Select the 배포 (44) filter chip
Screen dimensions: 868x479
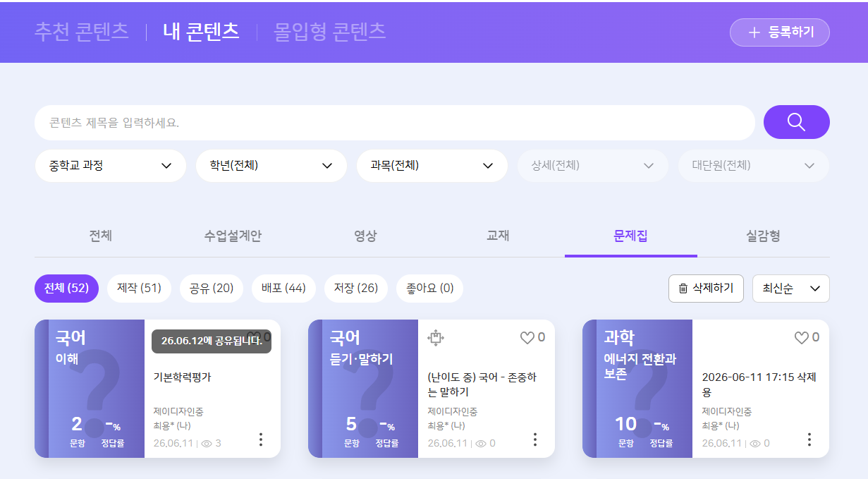tap(283, 289)
